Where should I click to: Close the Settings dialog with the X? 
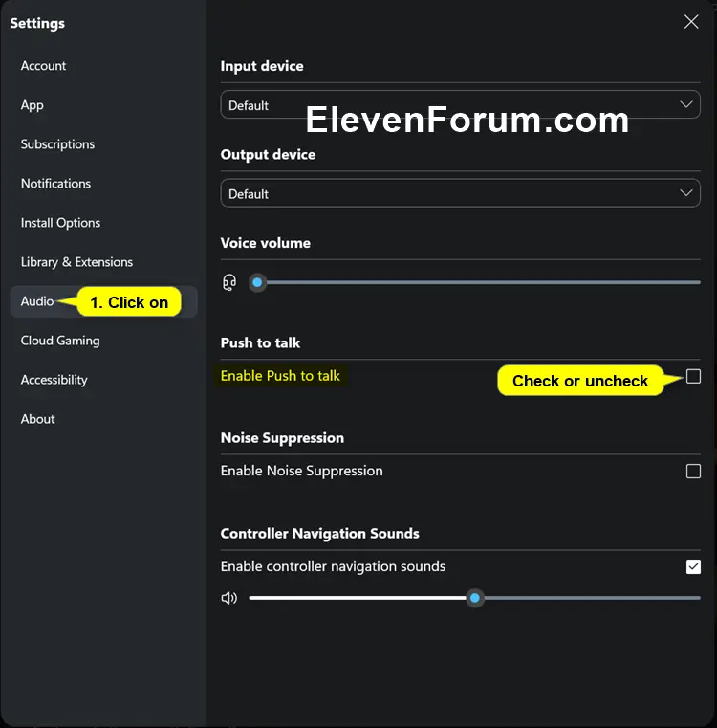click(691, 21)
